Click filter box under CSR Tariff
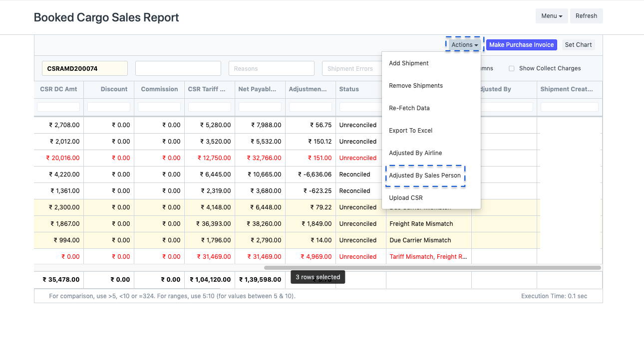644x358 pixels. coord(210,107)
